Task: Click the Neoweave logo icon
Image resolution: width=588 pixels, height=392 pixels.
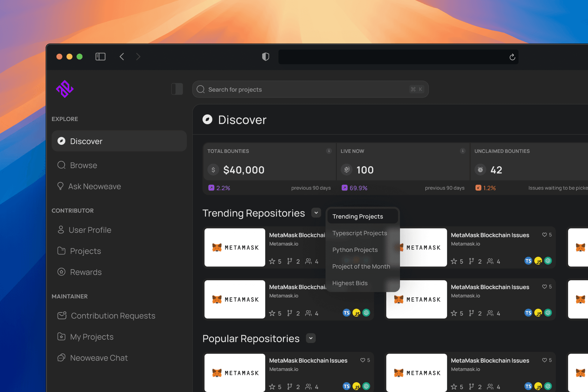Action: click(x=65, y=89)
